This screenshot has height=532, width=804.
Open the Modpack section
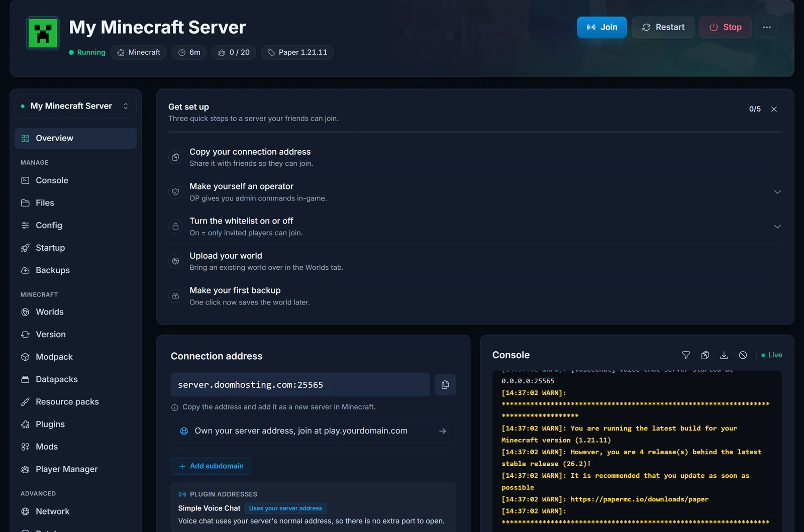[x=75, y=357]
